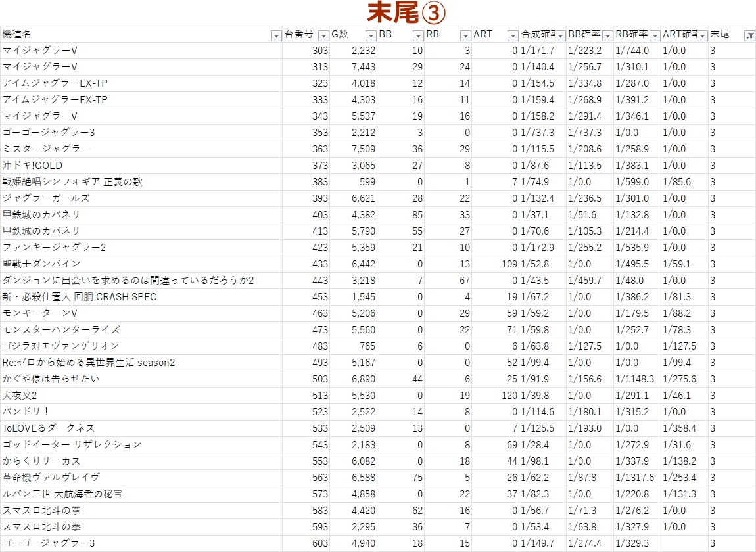Open the RB column filter dropdown
The height and width of the screenshot is (552, 756).
click(x=465, y=35)
